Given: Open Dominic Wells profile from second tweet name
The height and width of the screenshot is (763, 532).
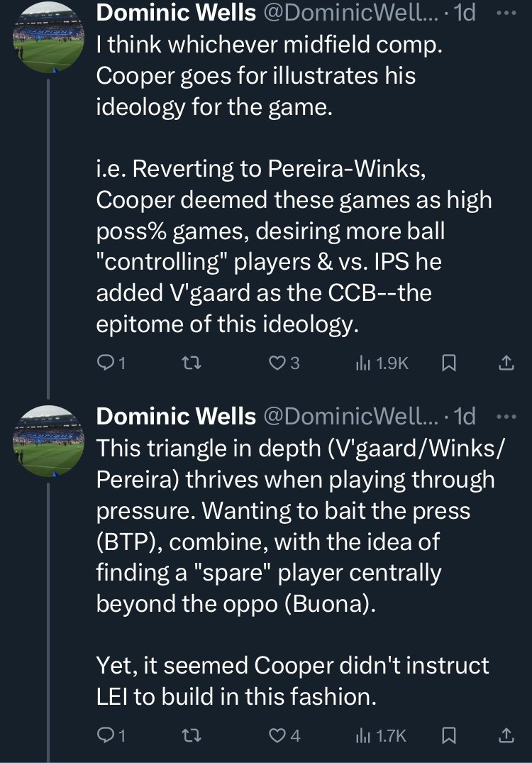Looking at the screenshot, I should coord(176,416).
